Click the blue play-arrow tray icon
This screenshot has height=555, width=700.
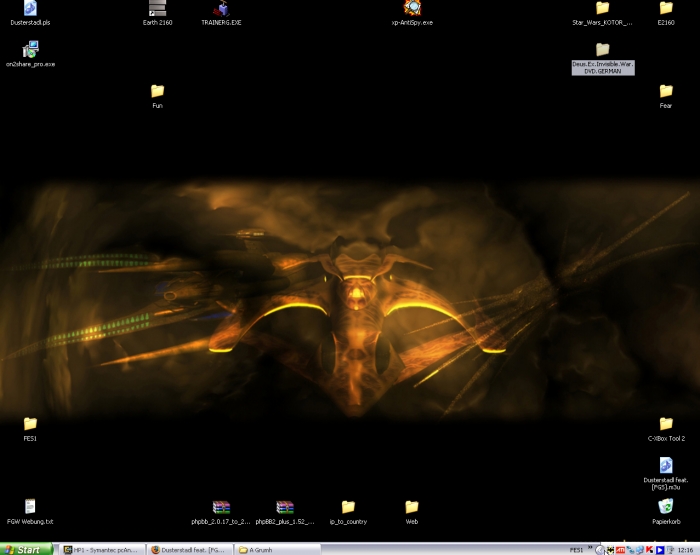click(x=660, y=550)
